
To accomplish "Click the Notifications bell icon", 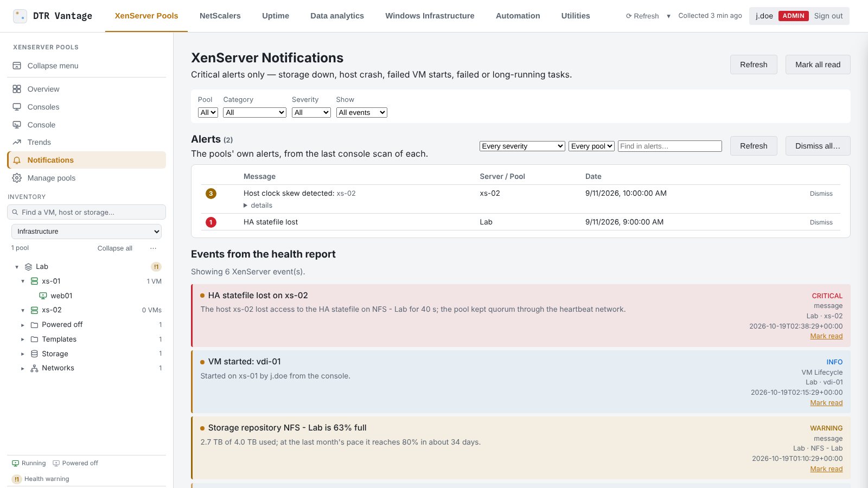I will point(17,160).
